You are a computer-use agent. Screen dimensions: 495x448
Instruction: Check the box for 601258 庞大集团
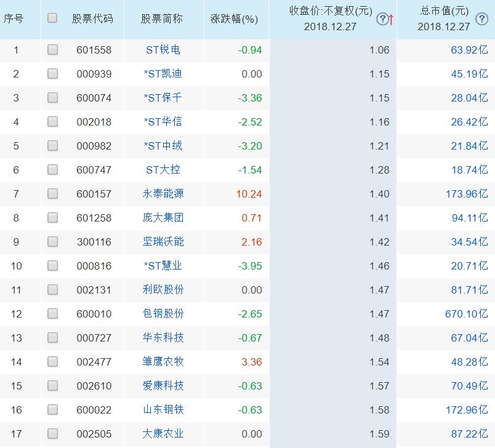(52, 217)
